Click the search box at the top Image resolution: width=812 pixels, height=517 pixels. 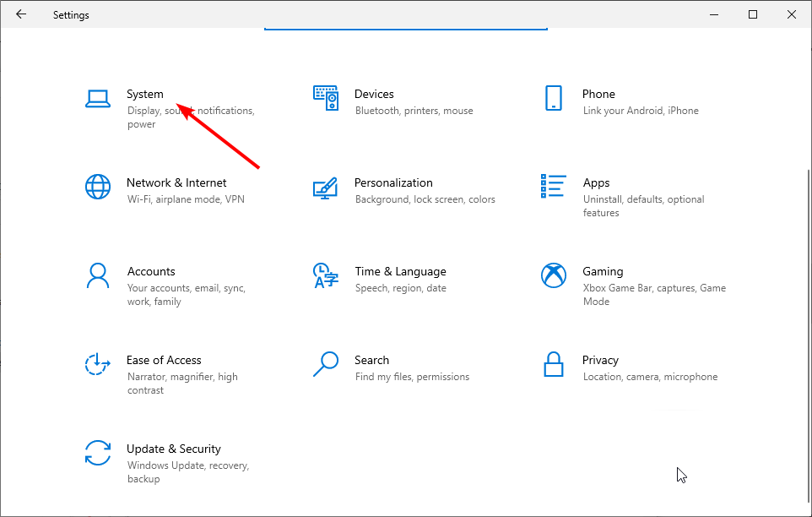(x=406, y=25)
